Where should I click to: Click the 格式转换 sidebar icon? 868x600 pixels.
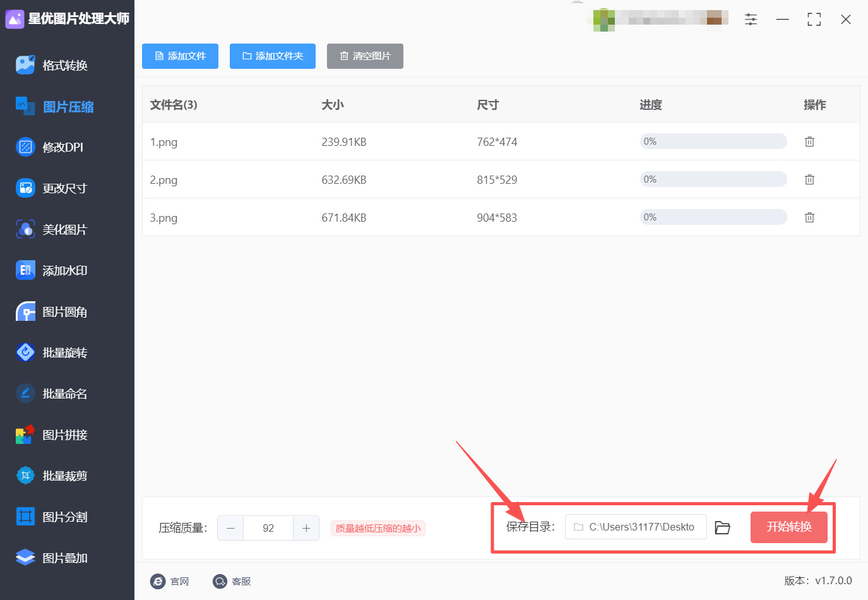tap(25, 64)
